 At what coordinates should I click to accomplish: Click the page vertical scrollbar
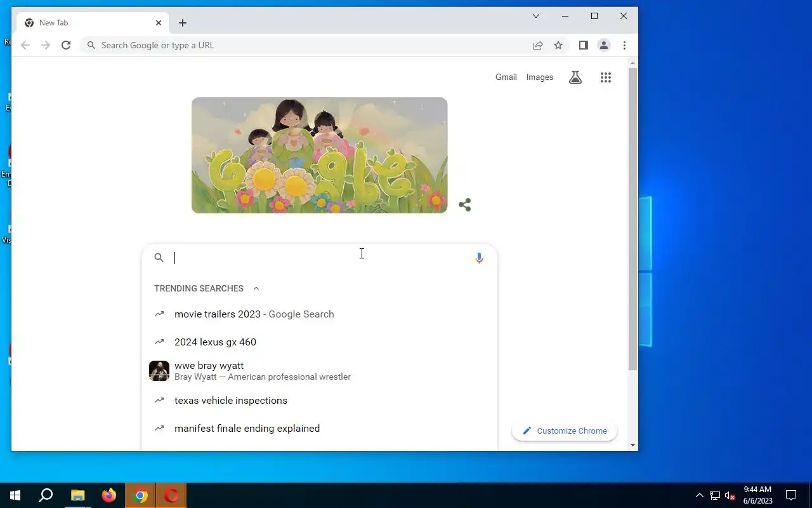632,219
